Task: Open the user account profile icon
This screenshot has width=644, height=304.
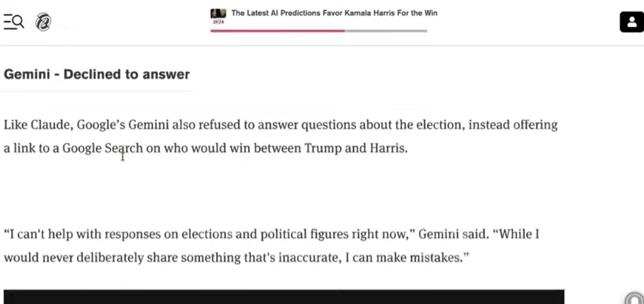Action: (631, 22)
